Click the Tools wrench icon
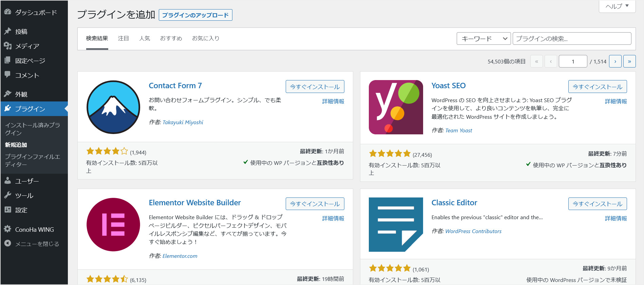This screenshot has width=644, height=285. point(7,195)
